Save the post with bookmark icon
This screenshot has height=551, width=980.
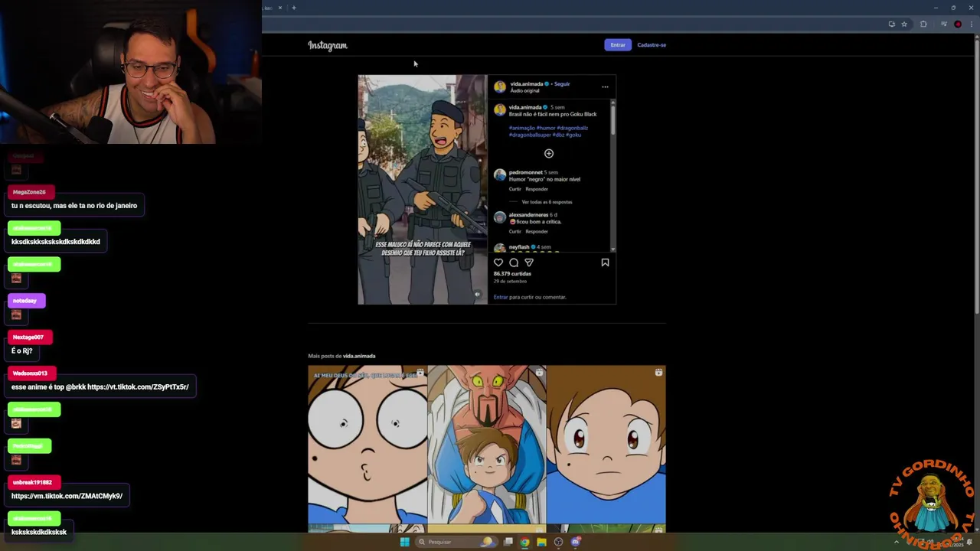click(605, 262)
